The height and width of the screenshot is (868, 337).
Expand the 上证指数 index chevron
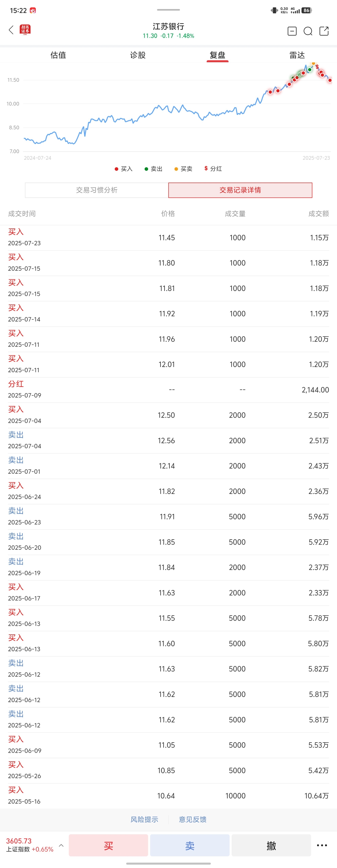tap(61, 845)
